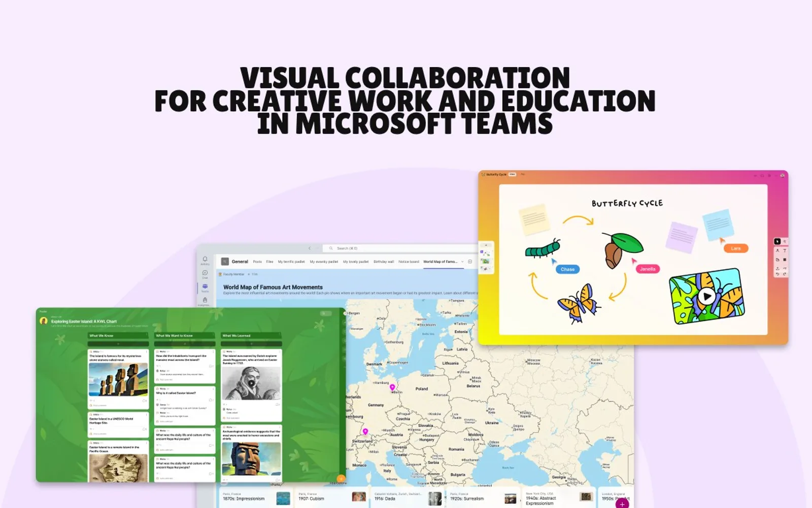
Task: Switch to the Files tab
Action: (269, 262)
